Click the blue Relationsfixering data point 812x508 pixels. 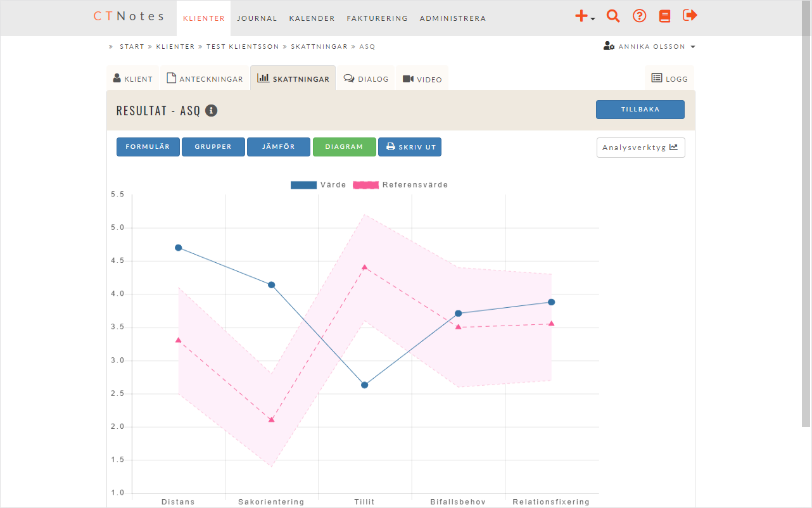coord(552,302)
